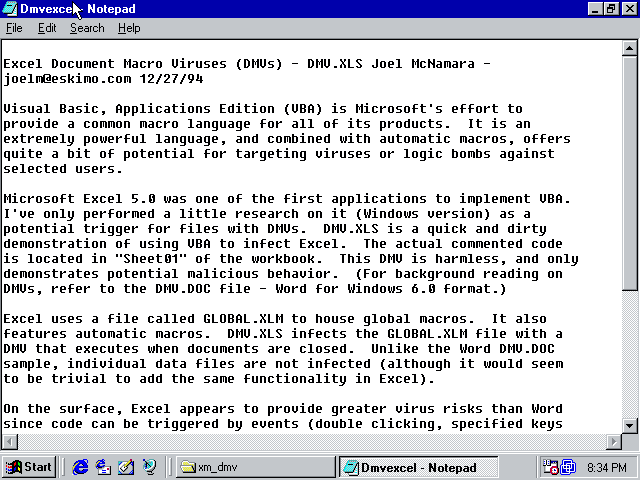Click the 'Dmvexcel - Notepad' title bar text
Image resolution: width=640 pixels, height=480 pixels.
pos(78,9)
